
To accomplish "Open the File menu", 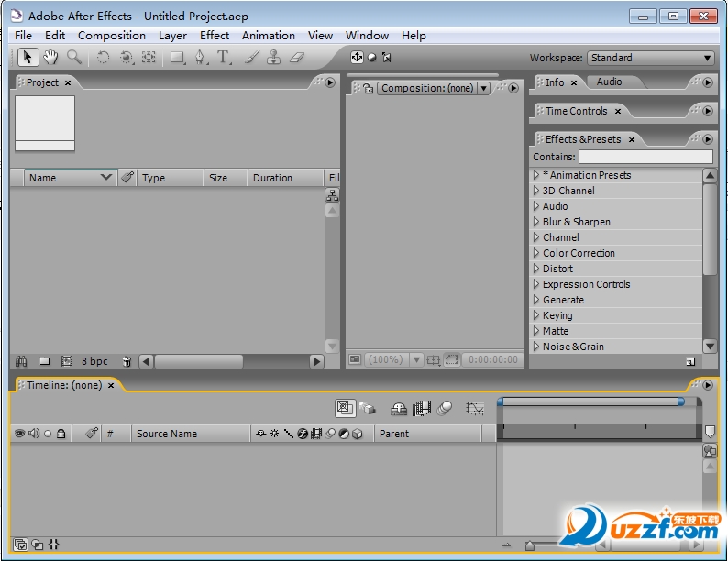I will [x=23, y=36].
